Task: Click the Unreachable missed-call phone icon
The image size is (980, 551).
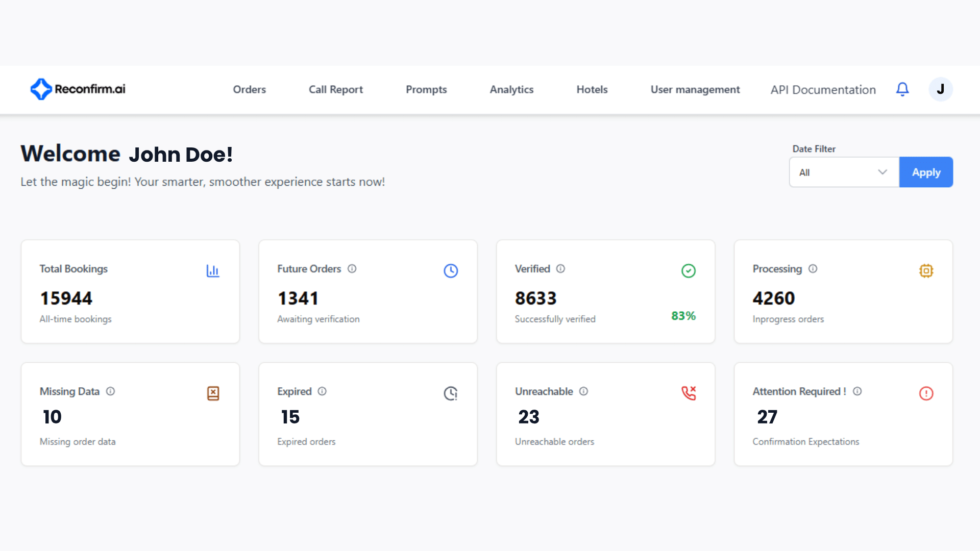Action: pyautogui.click(x=689, y=393)
